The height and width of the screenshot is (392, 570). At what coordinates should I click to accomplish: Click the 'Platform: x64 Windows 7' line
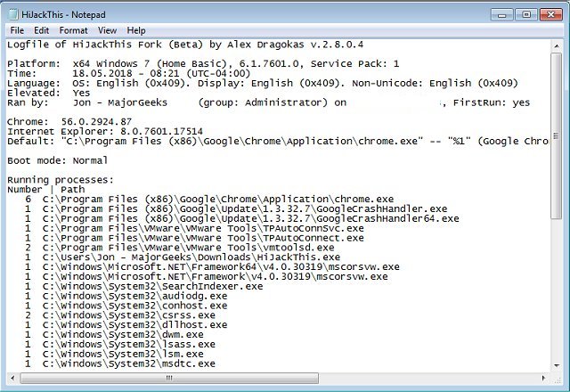coord(203,64)
